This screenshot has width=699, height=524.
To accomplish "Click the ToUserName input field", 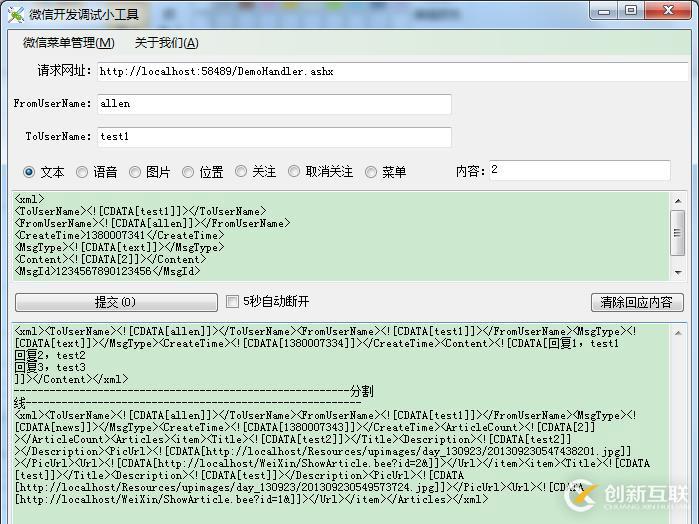I will (274, 137).
